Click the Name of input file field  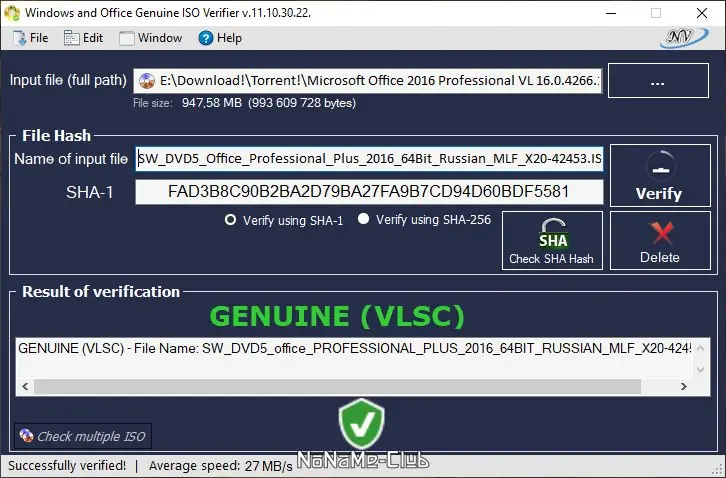tap(369, 159)
